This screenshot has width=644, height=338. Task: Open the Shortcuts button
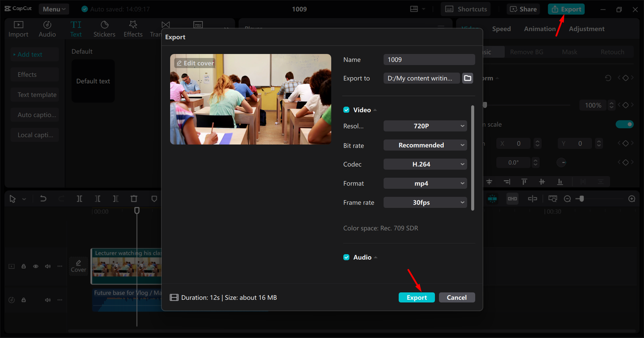(x=466, y=9)
